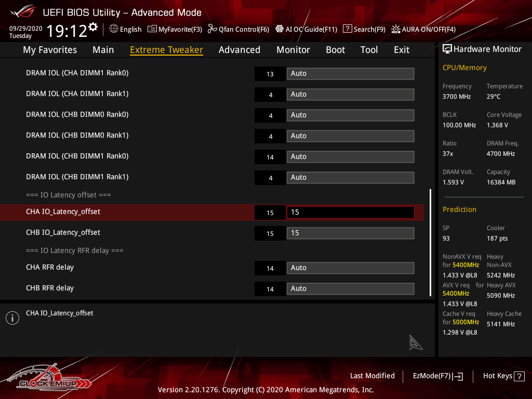This screenshot has width=532, height=399.
Task: Open the Monitor tab
Action: [293, 50]
